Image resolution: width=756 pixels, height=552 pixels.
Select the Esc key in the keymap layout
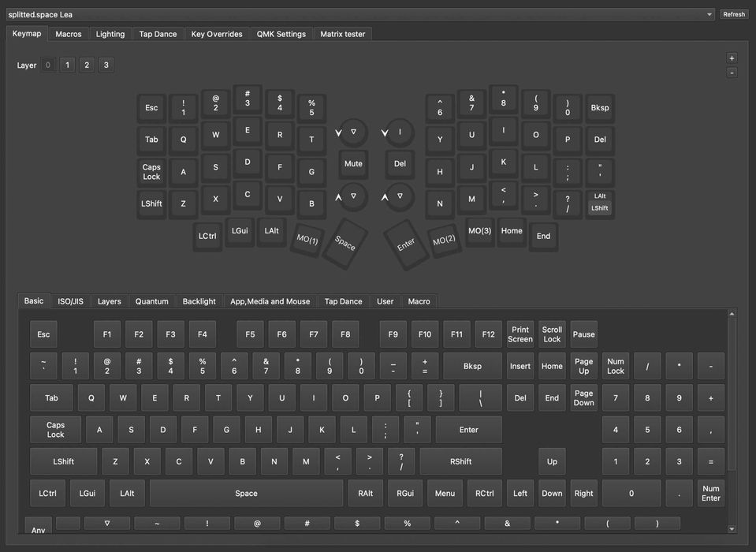[x=151, y=108]
